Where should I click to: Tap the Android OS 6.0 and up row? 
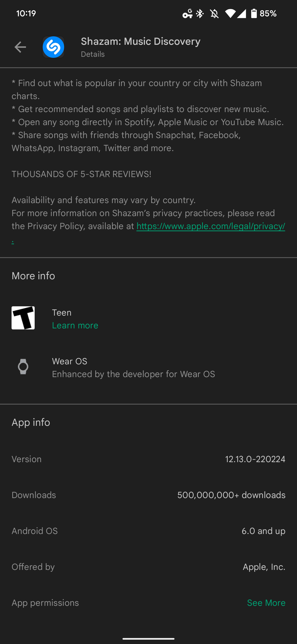pos(148,531)
